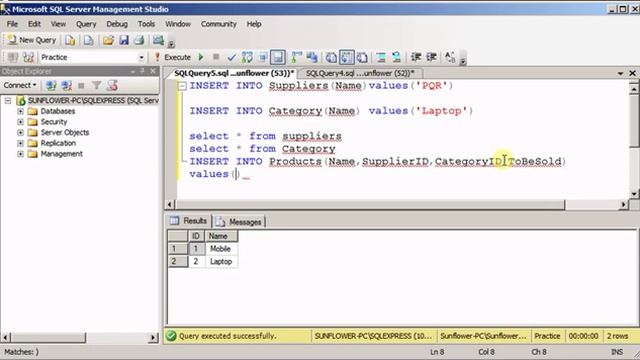Switch output to Results to Grid

pos(347,58)
